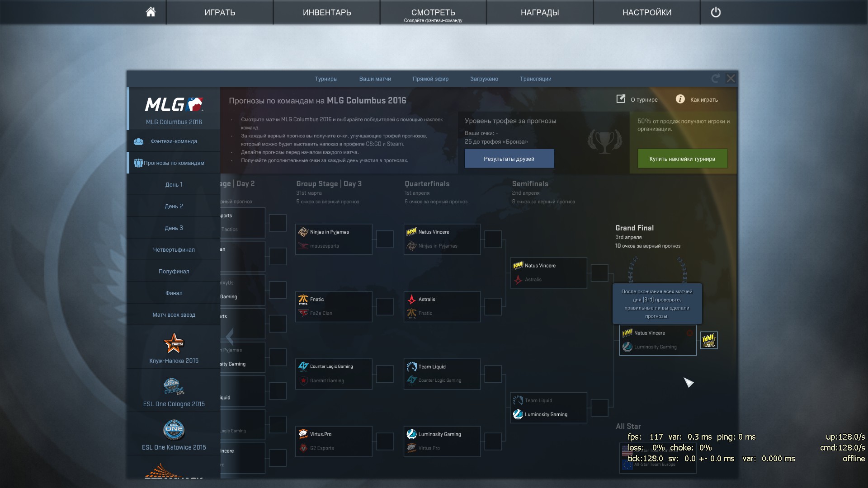Screen dimensions: 868x488
Task: Select ESL One Cologne 2015 tournament logo
Action: tap(174, 386)
